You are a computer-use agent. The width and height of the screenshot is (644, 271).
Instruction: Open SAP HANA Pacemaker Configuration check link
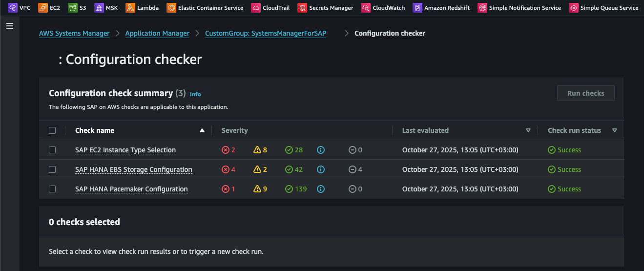coord(131,189)
